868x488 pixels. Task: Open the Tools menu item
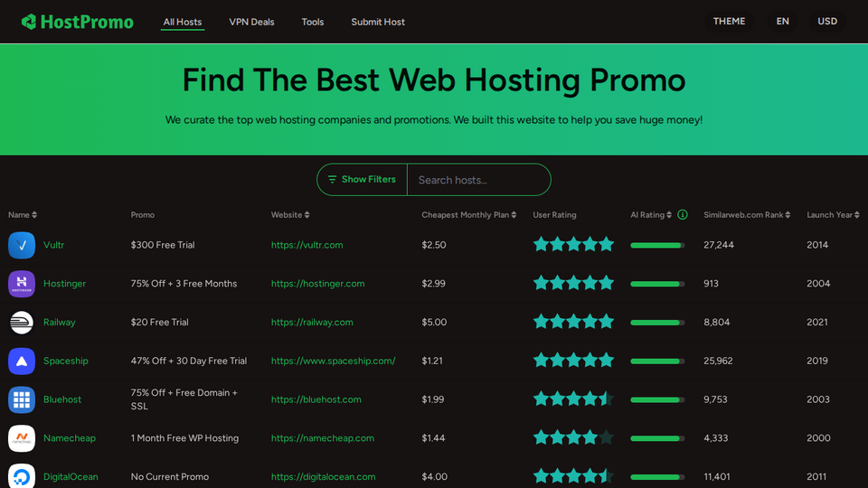pos(312,22)
